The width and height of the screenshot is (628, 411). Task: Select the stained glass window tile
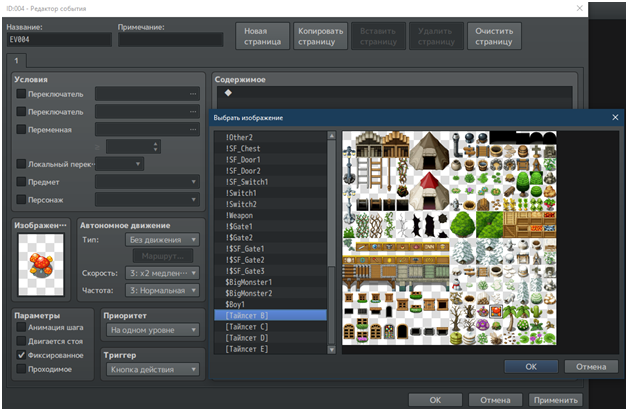click(389, 331)
